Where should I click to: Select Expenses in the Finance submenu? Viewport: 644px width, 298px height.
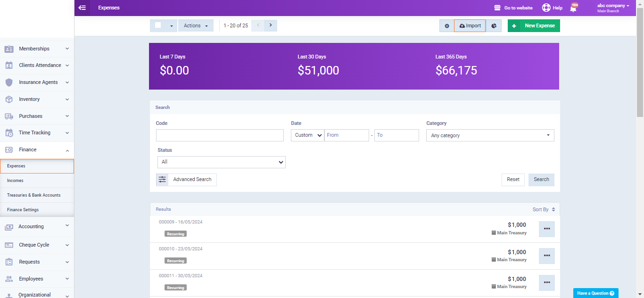[x=37, y=166]
